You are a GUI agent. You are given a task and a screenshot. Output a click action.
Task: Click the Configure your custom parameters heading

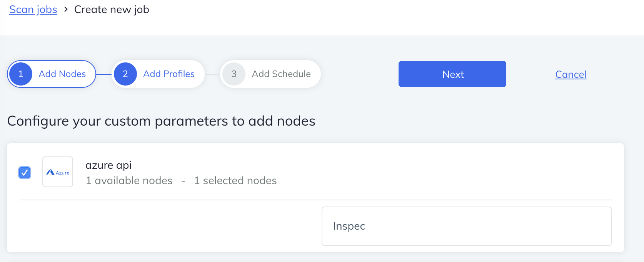click(x=161, y=121)
